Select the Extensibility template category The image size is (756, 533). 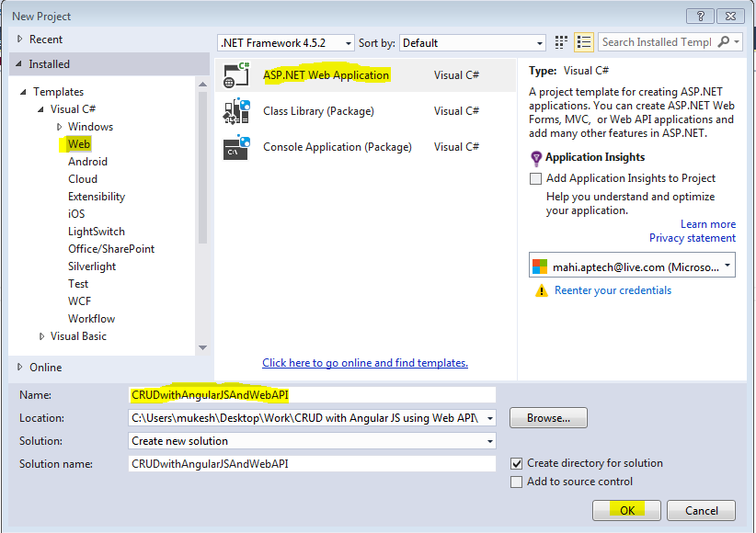[x=97, y=196]
